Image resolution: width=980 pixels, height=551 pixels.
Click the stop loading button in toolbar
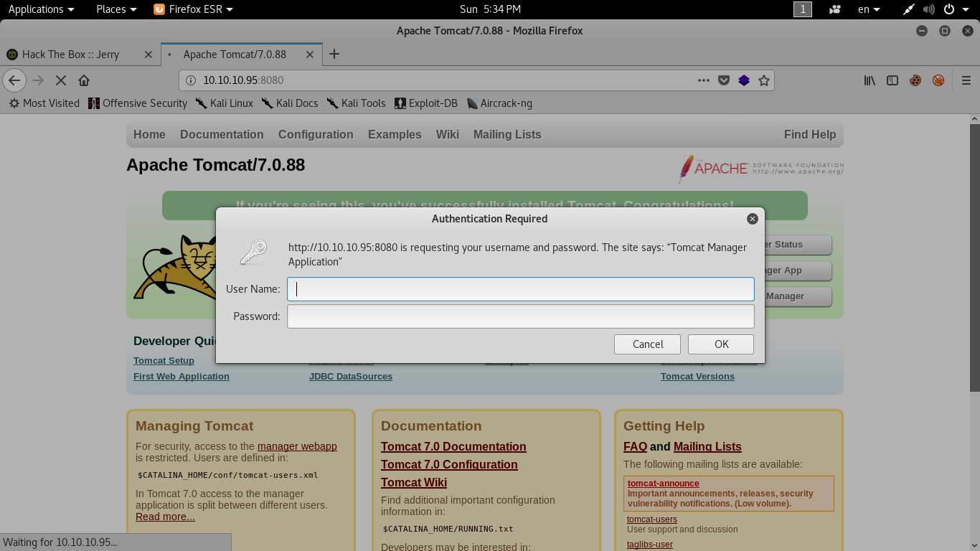point(61,80)
